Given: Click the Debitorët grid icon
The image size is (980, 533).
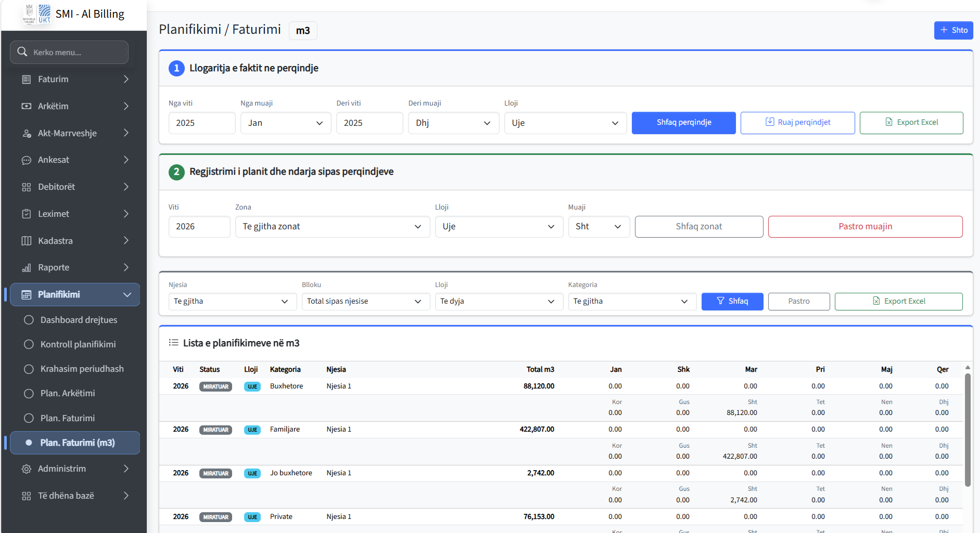Looking at the screenshot, I should pyautogui.click(x=27, y=187).
